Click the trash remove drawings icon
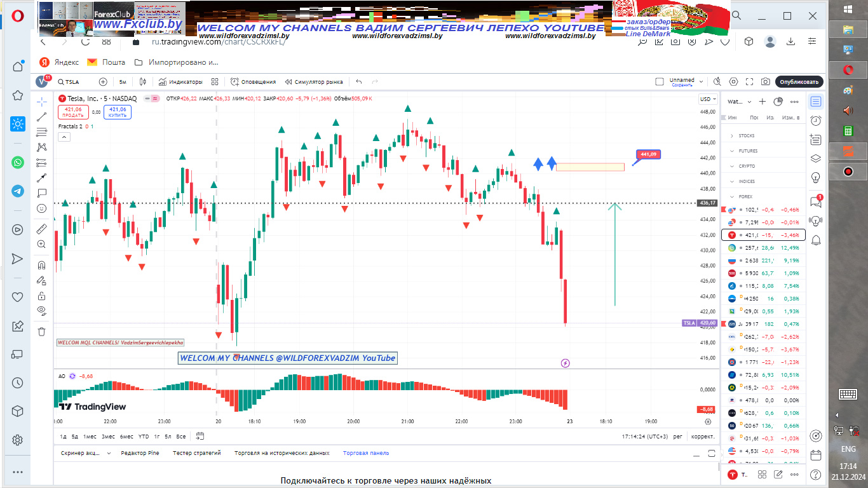Screen dimensions: 868x488 pyautogui.click(x=41, y=331)
